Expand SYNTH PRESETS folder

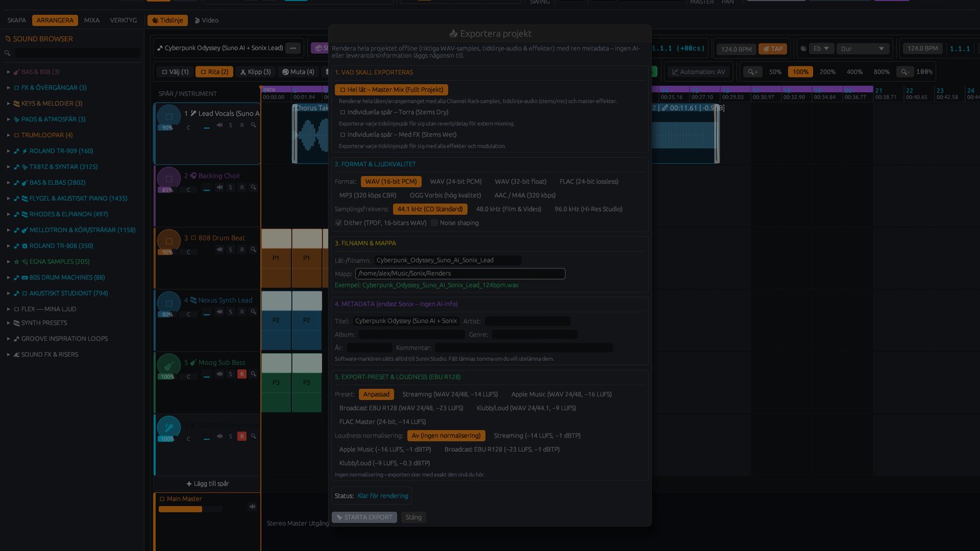(9, 323)
